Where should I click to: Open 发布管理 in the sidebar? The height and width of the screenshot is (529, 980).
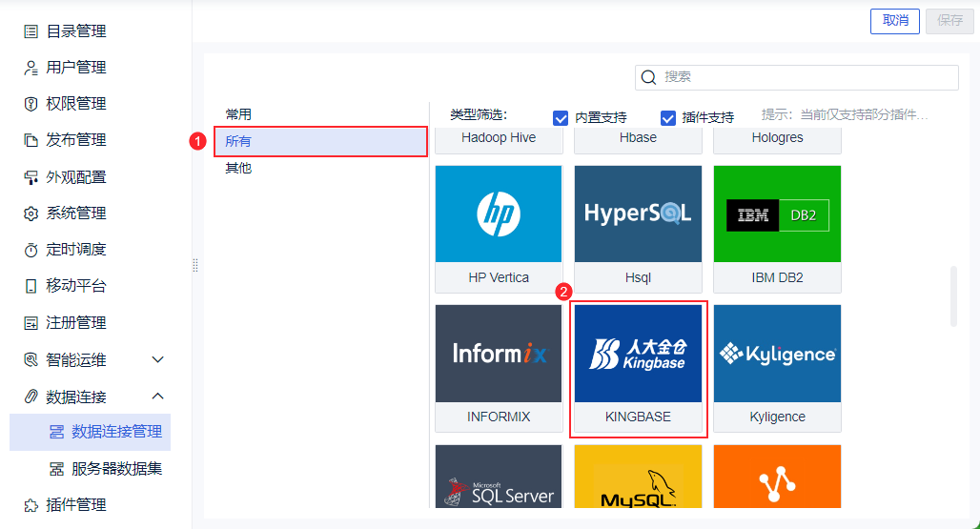pyautogui.click(x=76, y=140)
